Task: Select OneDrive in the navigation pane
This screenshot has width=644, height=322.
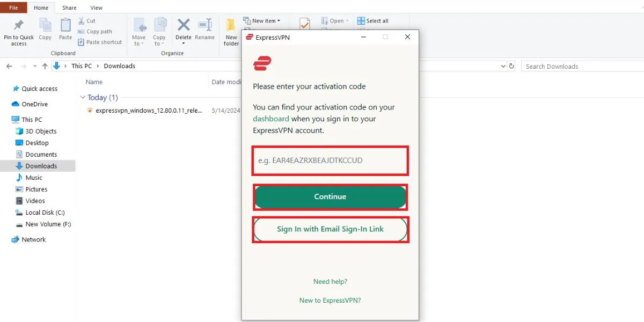Action: coord(30,104)
